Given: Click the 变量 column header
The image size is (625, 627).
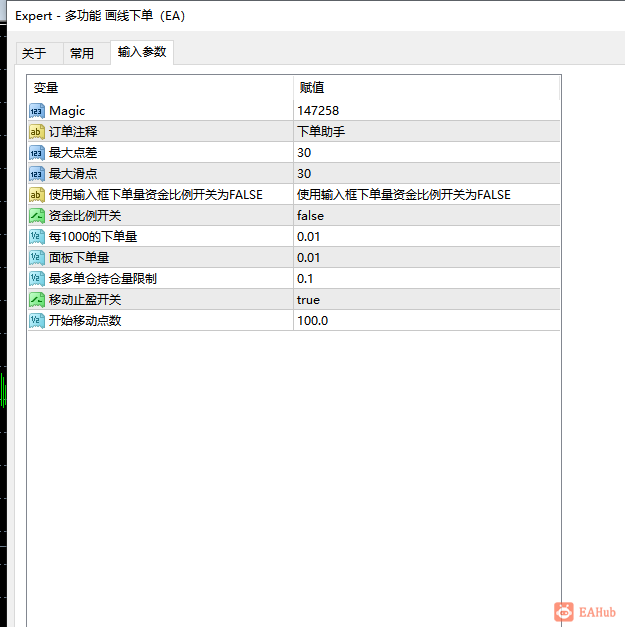Looking at the screenshot, I should 160,88.
